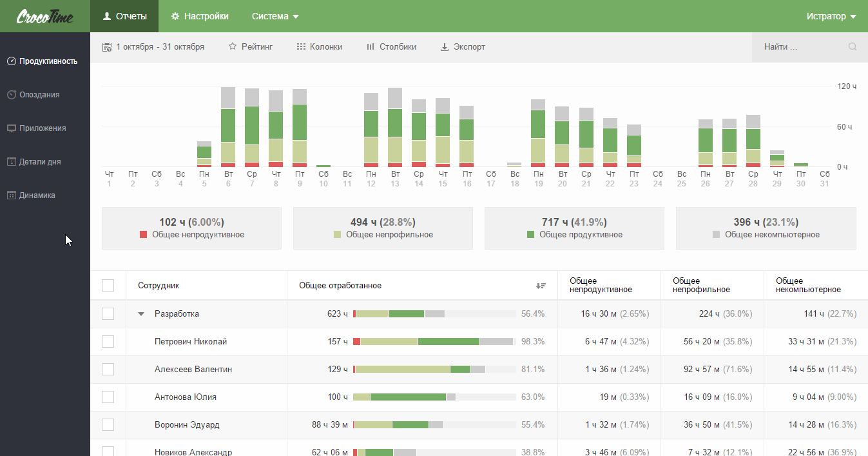Open Приложения in the sidebar
868x456 pixels.
click(x=42, y=128)
